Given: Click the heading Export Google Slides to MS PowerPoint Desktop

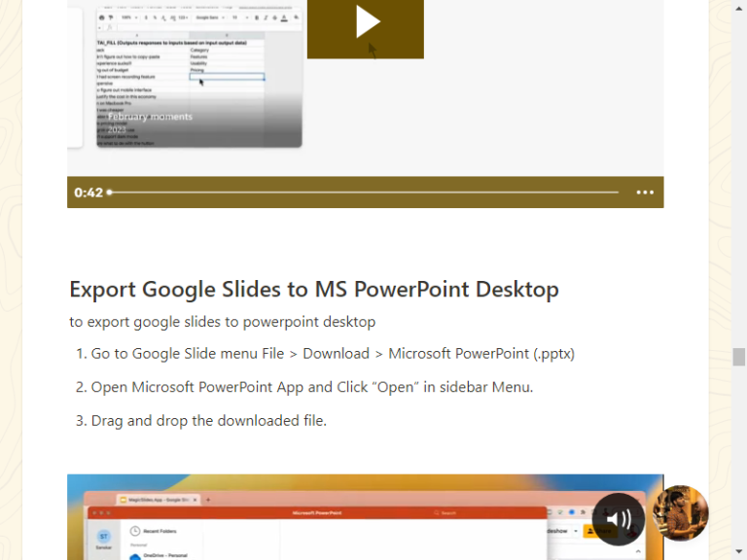Looking at the screenshot, I should [x=314, y=289].
